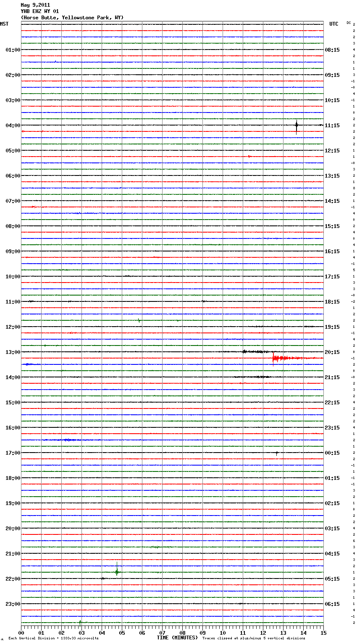Select the MST time label "21:00"
Image resolution: width=357 pixels, height=644 pixels.
pyautogui.click(x=13, y=554)
